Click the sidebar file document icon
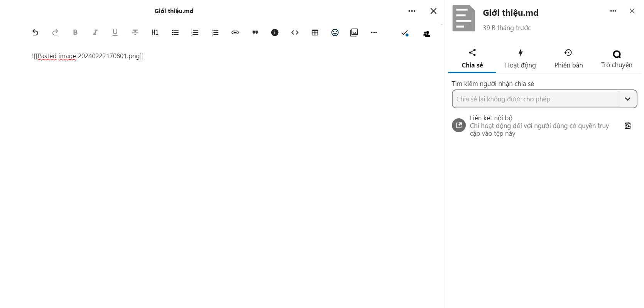The height and width of the screenshot is (308, 644). (464, 18)
